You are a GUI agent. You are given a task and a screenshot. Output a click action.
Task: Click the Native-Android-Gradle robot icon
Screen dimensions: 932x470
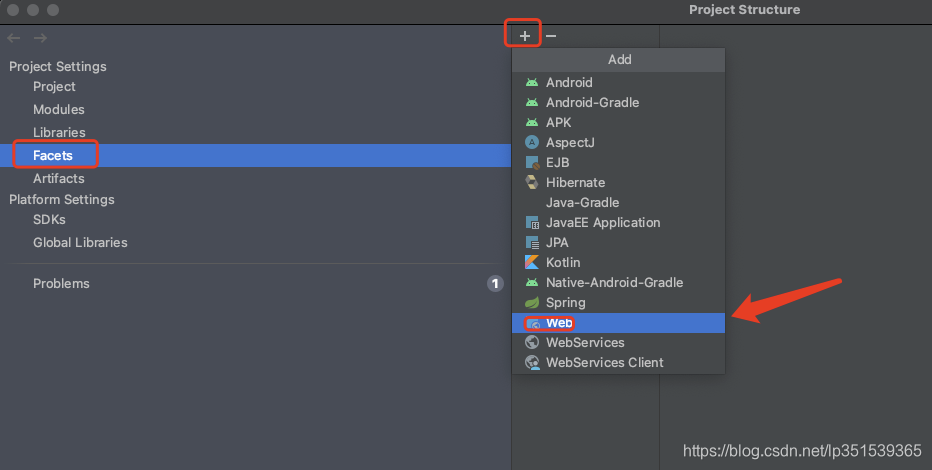[532, 283]
